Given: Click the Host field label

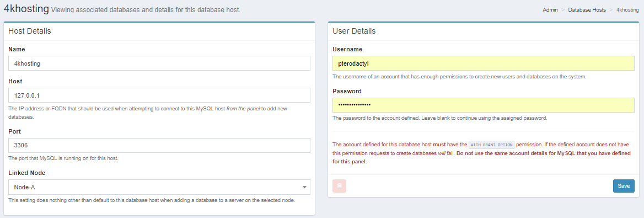Looking at the screenshot, I should tap(15, 82).
